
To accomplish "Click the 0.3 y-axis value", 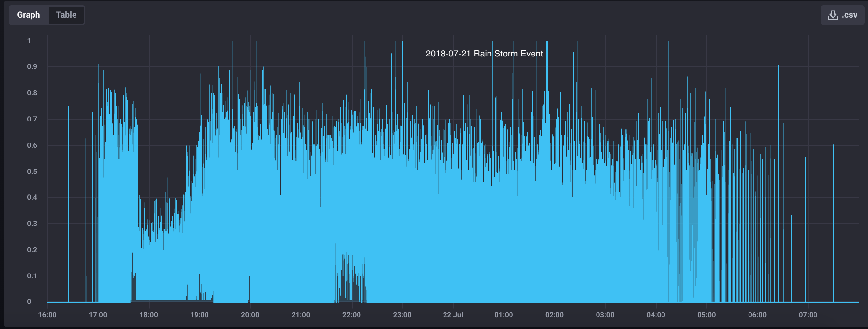I will (32, 224).
